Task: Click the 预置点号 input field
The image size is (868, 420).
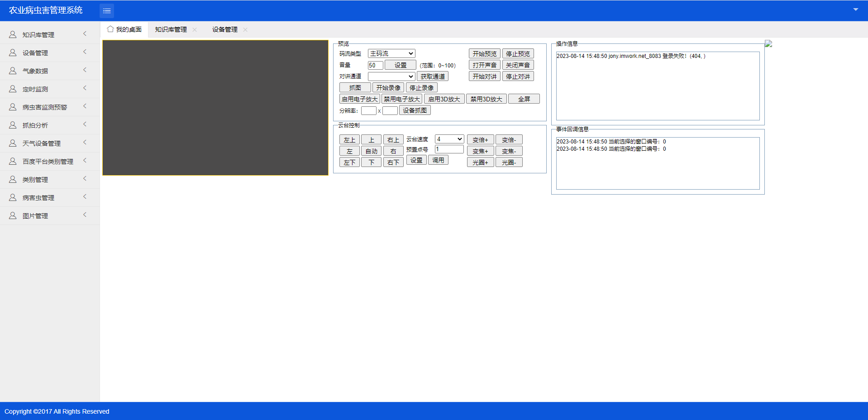Action: pos(449,149)
